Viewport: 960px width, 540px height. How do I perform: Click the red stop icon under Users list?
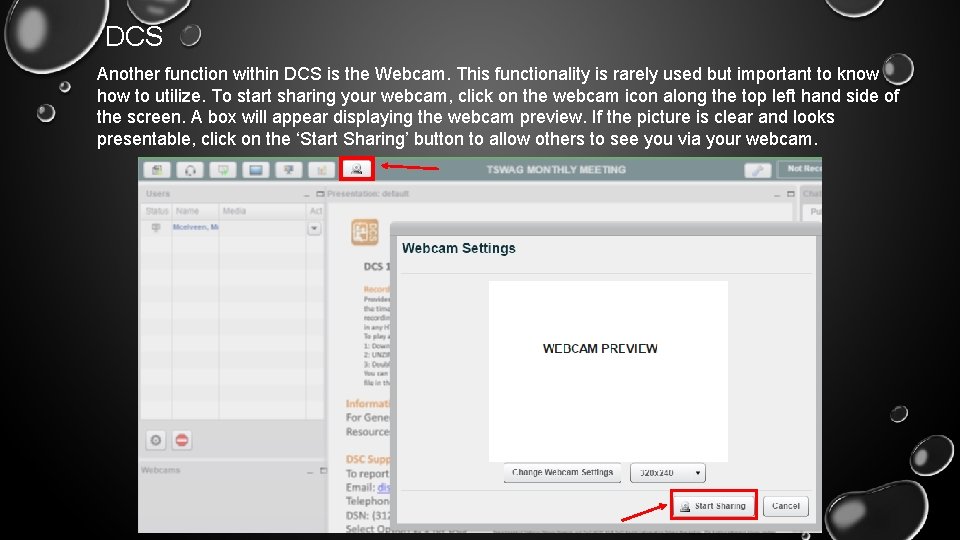coord(182,440)
